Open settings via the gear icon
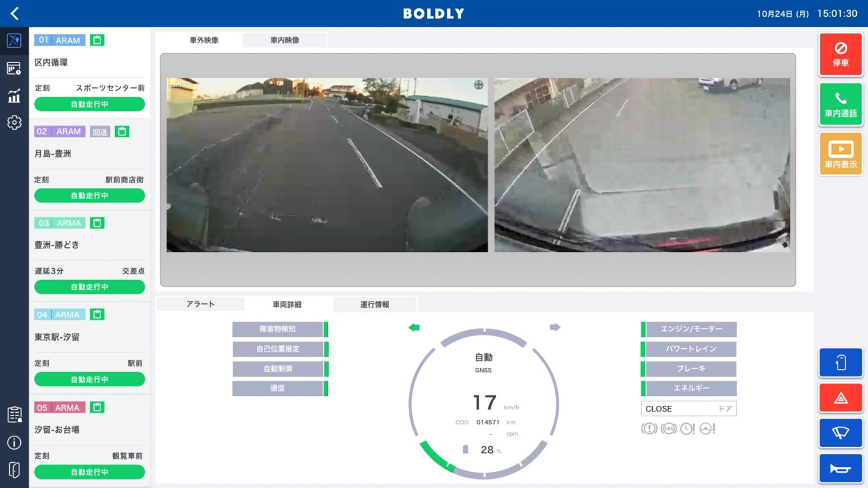This screenshot has height=488, width=868. (14, 122)
